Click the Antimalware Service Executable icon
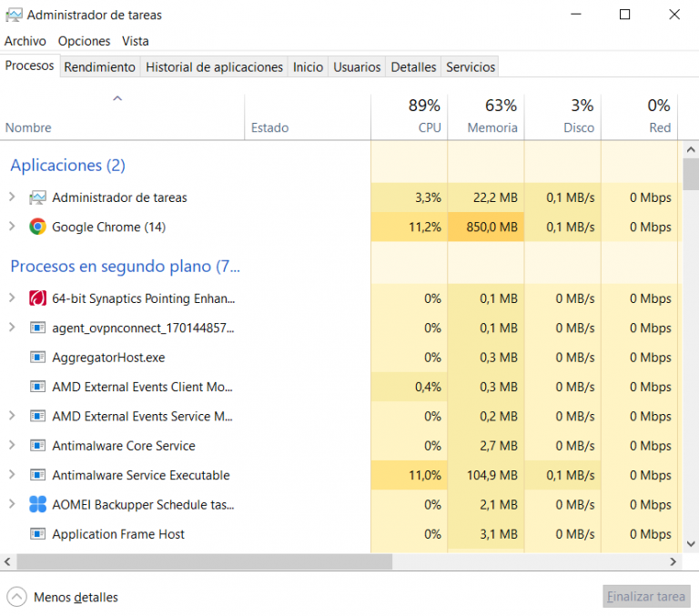The height and width of the screenshot is (616, 699). [37, 475]
